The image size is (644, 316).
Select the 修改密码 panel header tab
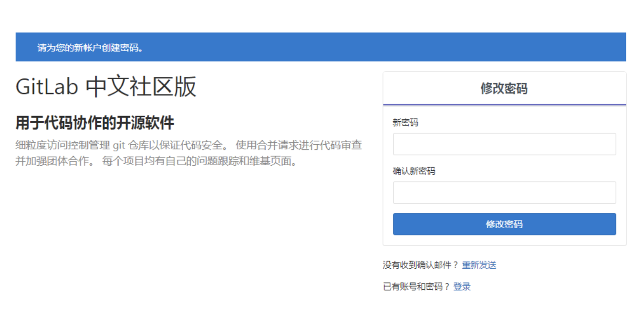504,89
